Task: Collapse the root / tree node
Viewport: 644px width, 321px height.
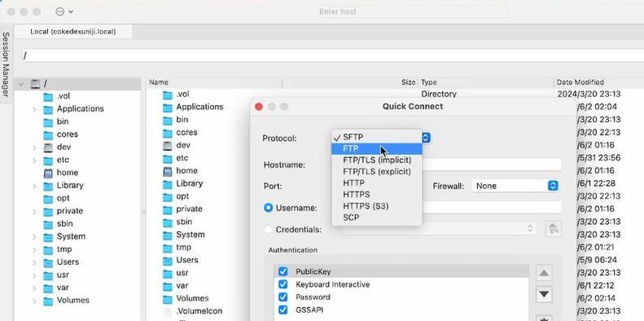Action: pyautogui.click(x=20, y=84)
